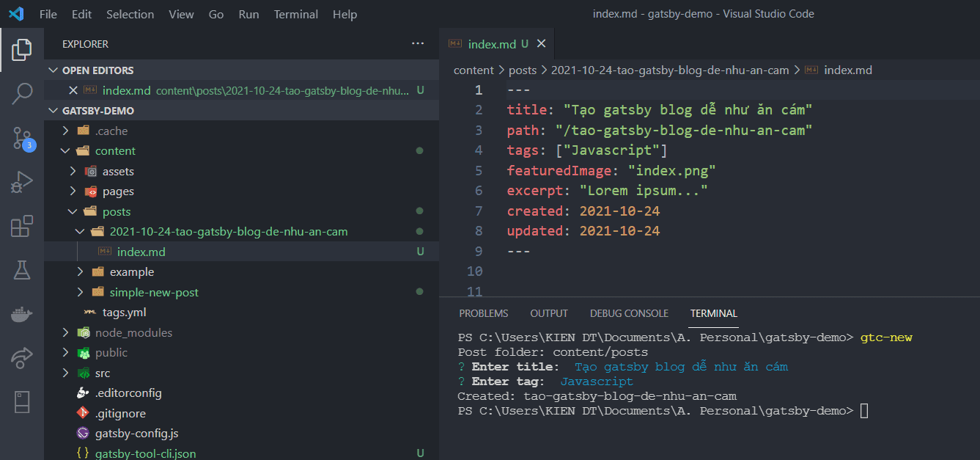Click the terminal prompt input area
The image size is (980, 460).
click(x=864, y=411)
